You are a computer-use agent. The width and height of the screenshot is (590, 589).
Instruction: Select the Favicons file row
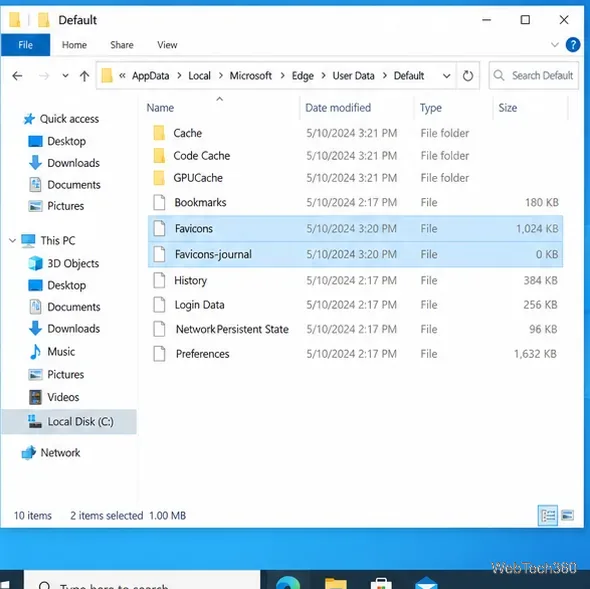pyautogui.click(x=355, y=228)
